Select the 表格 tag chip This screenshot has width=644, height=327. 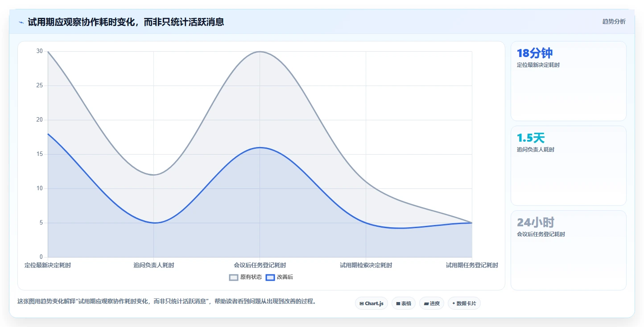click(404, 303)
